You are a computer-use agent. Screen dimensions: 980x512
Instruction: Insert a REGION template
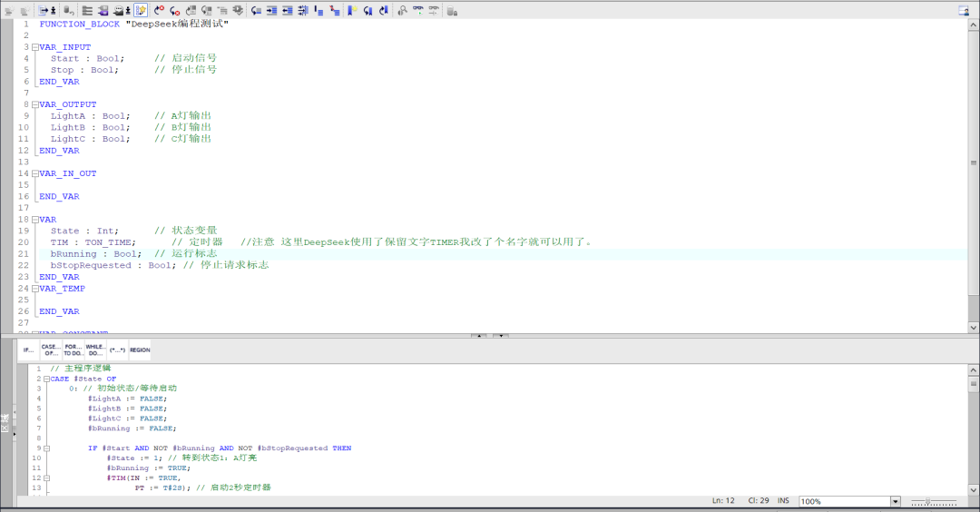click(140, 350)
